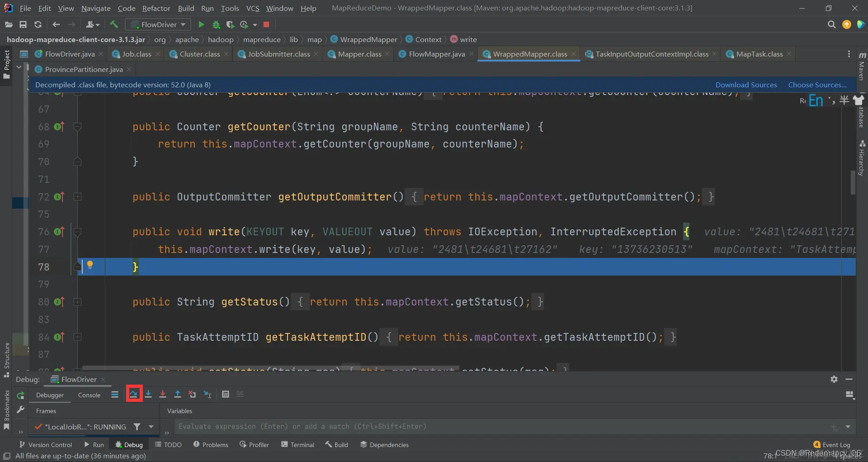Open the Version Control tool window
The image size is (868, 462).
(x=45, y=445)
